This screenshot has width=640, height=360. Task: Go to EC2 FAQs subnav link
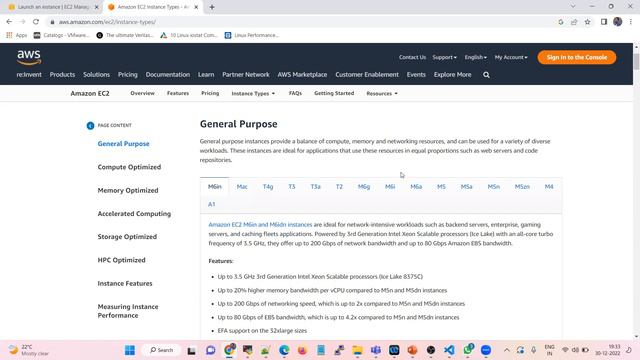tap(295, 93)
